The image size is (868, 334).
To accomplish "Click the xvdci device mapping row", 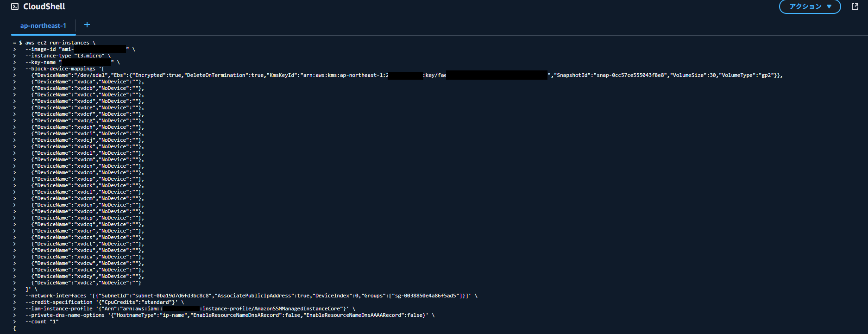I will pos(88,133).
